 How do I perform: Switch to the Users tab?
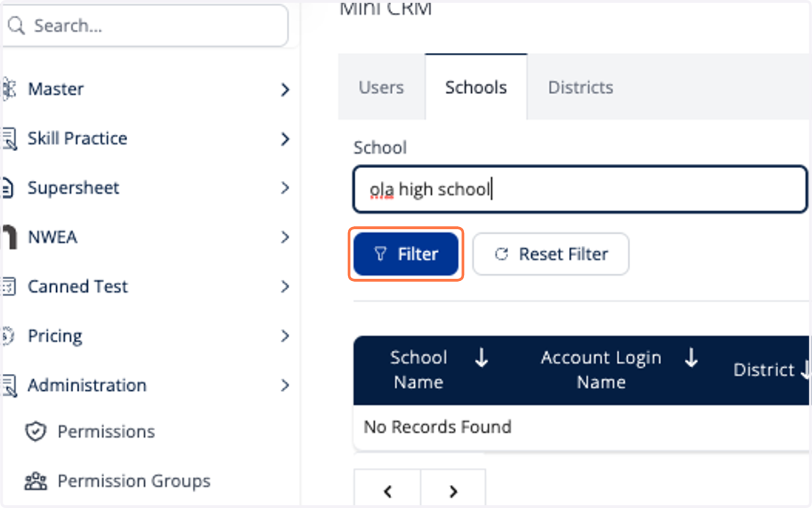point(381,87)
